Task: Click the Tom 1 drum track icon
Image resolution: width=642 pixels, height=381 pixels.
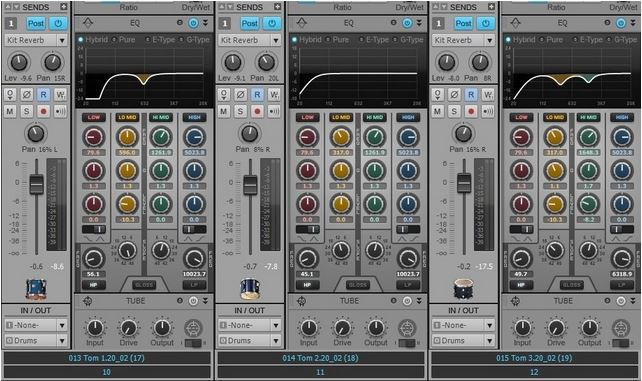Action: [36, 289]
